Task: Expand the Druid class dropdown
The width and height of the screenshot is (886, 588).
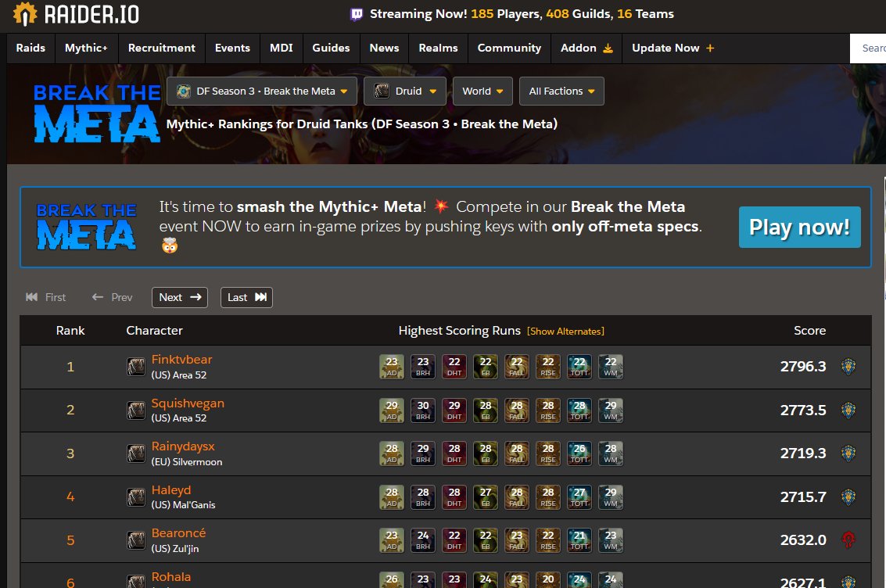Action: point(404,91)
